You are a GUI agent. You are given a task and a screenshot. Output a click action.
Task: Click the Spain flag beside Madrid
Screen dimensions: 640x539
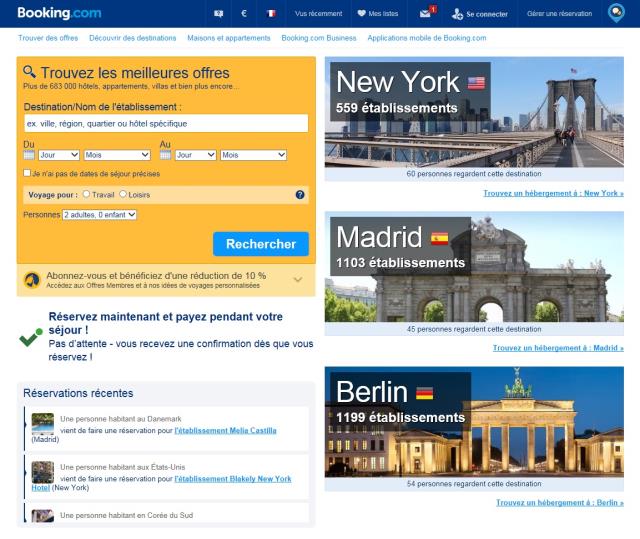pos(440,238)
